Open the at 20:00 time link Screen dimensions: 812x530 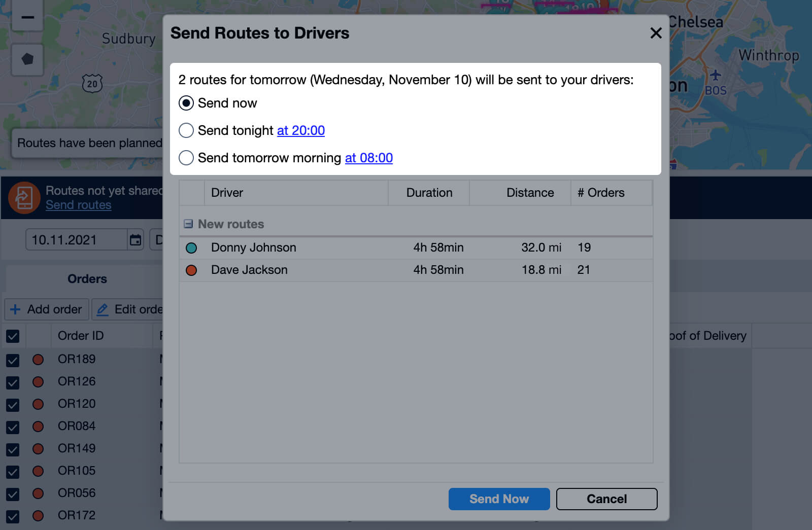click(x=300, y=130)
